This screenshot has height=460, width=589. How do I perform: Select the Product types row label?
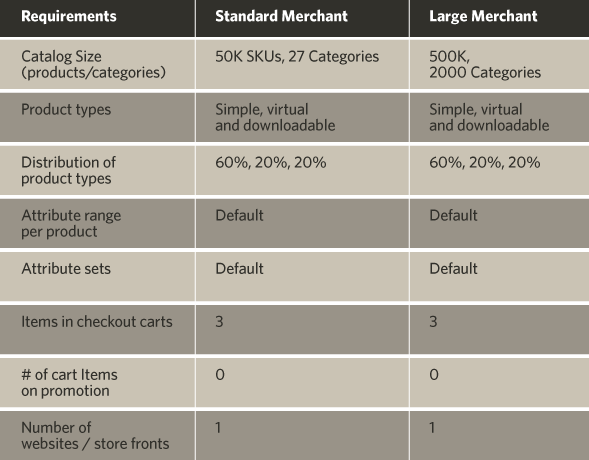pos(66,110)
